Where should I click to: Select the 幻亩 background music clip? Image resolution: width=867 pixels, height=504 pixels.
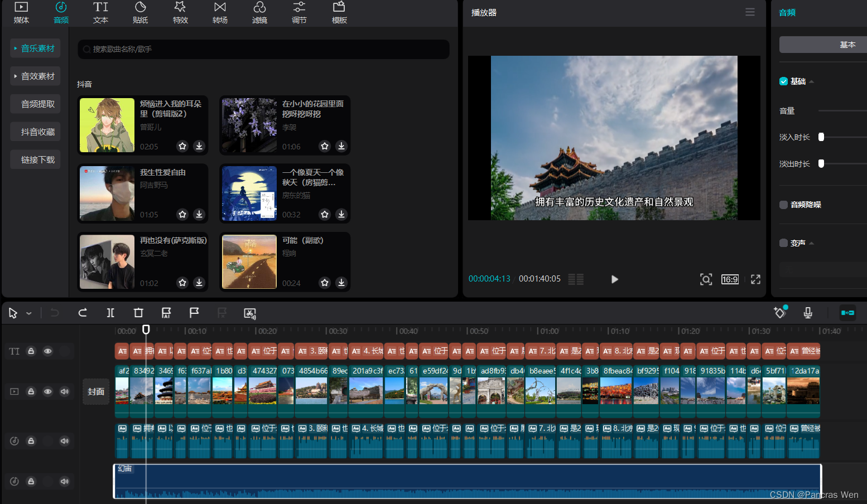[x=468, y=481]
